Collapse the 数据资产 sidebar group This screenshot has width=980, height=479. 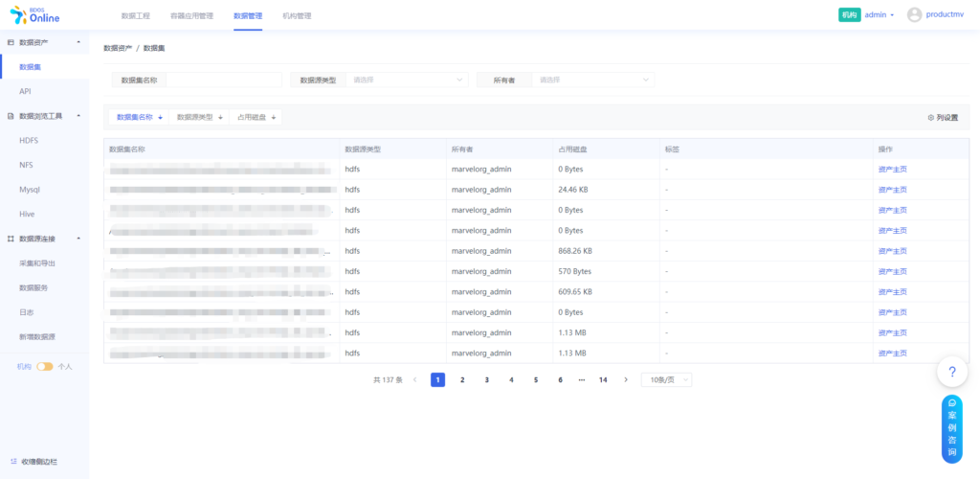[x=78, y=42]
